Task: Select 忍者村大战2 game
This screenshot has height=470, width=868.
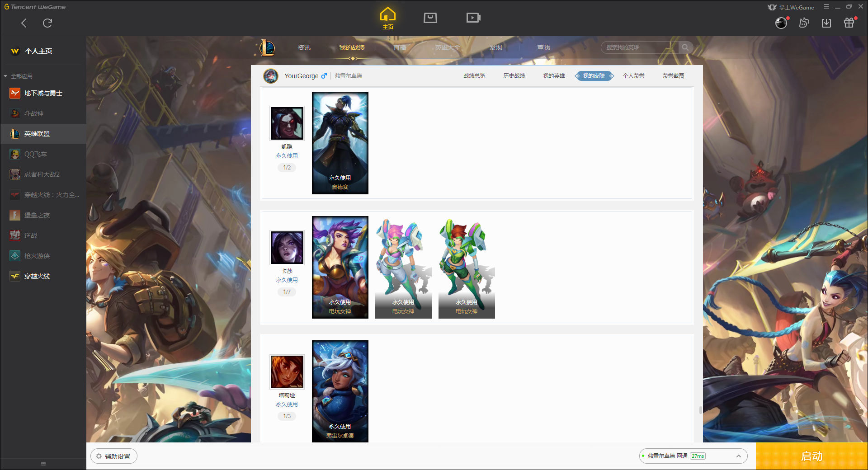Action: point(43,174)
